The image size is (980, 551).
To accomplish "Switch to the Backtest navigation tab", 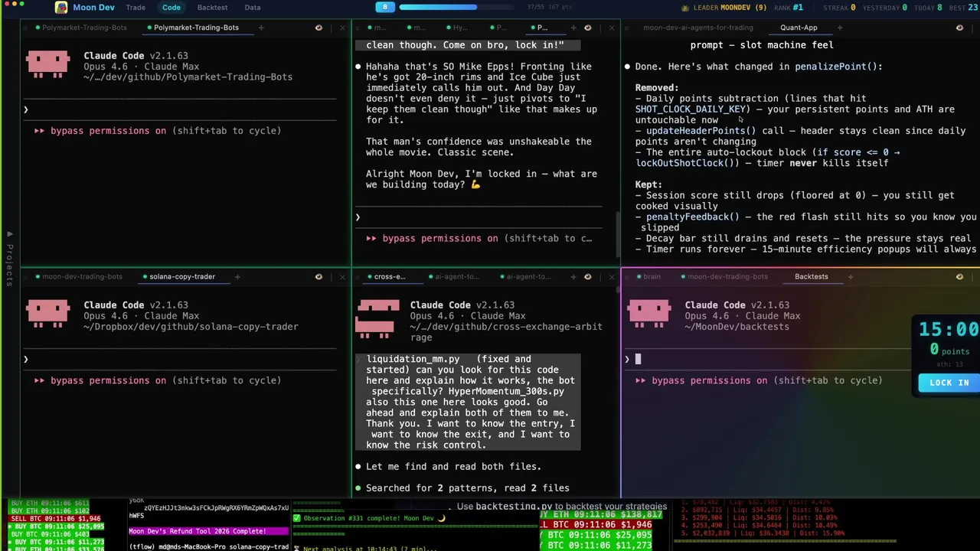I will point(212,8).
